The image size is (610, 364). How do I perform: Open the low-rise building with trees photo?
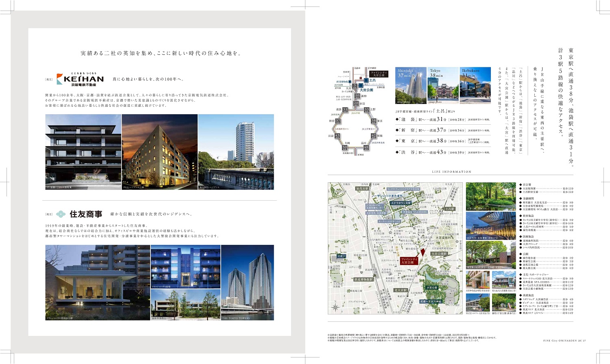point(186,305)
